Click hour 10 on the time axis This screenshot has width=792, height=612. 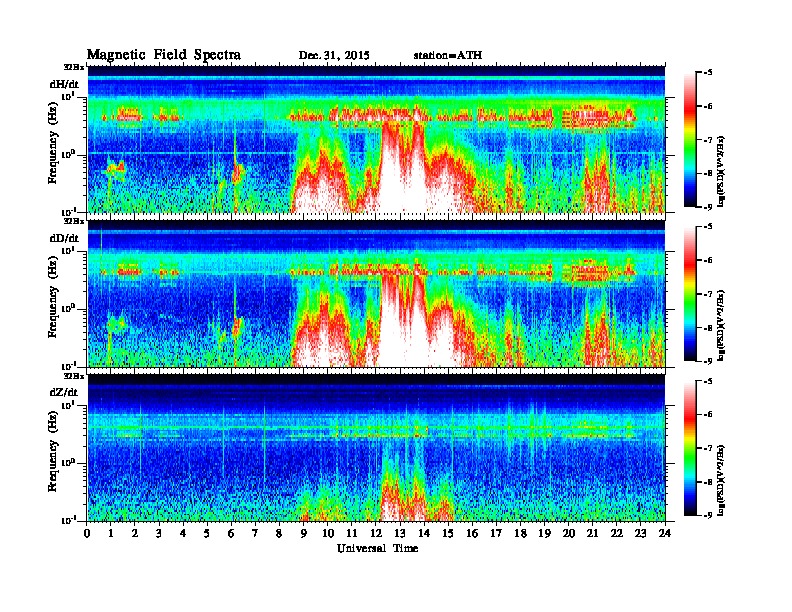click(x=328, y=533)
